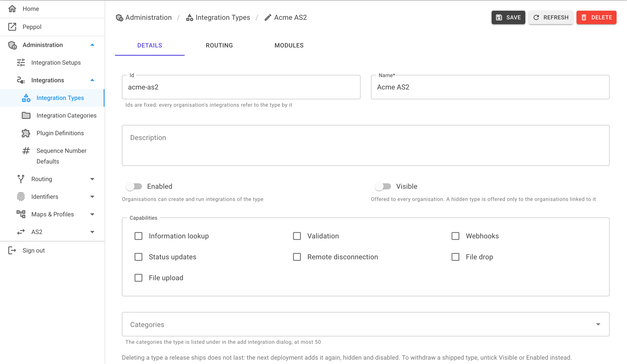Viewport: 627px width, 364px height.
Task: Click the Plugin Definitions puzzle icon
Action: pos(26,133)
